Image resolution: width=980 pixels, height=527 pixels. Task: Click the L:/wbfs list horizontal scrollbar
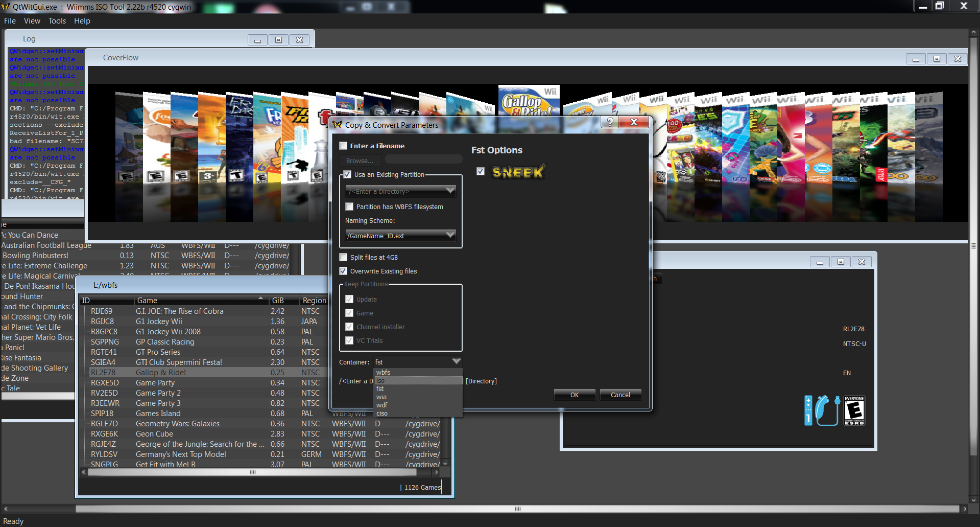[252, 472]
